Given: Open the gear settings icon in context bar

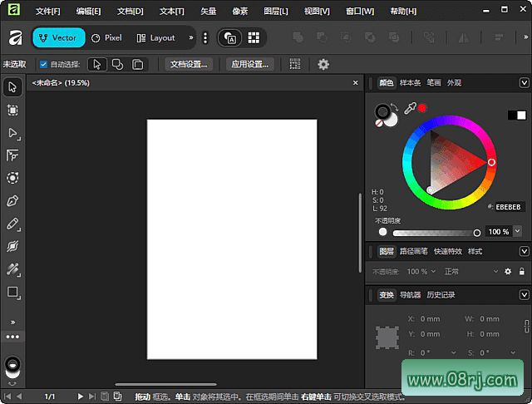Looking at the screenshot, I should click(323, 64).
